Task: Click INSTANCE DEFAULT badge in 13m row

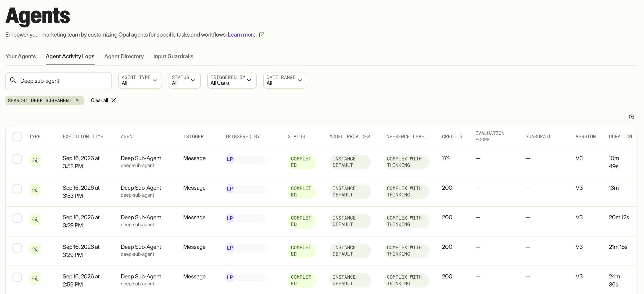Action: [x=350, y=192]
